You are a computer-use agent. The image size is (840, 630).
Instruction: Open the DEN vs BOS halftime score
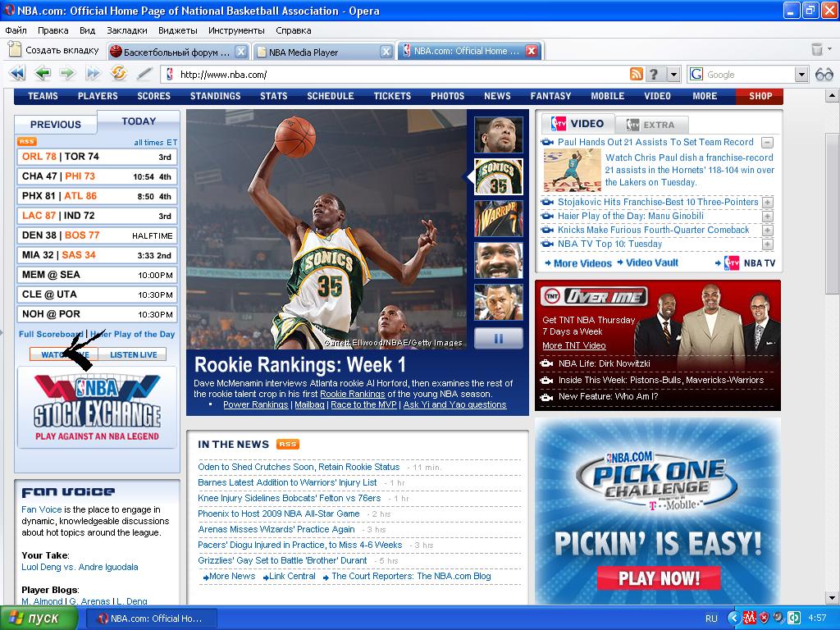tap(97, 235)
